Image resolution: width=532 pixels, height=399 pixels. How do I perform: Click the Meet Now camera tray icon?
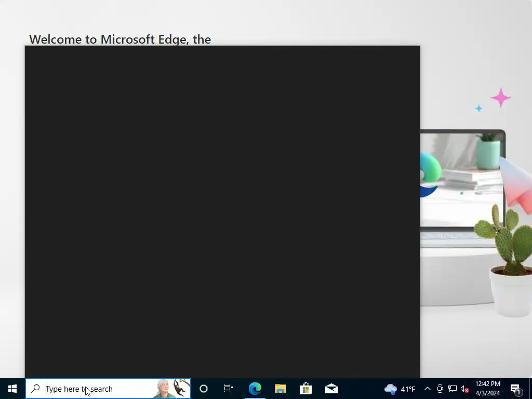tap(440, 389)
